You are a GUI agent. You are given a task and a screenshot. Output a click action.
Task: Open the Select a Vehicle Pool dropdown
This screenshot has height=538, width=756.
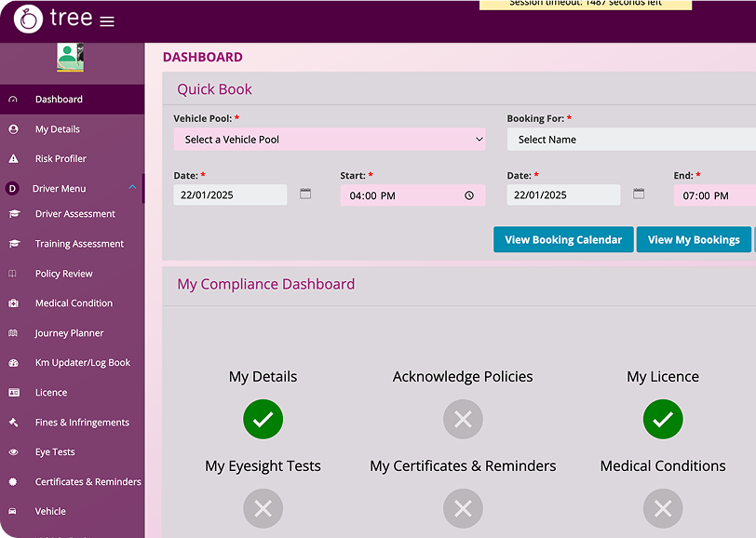click(x=330, y=140)
